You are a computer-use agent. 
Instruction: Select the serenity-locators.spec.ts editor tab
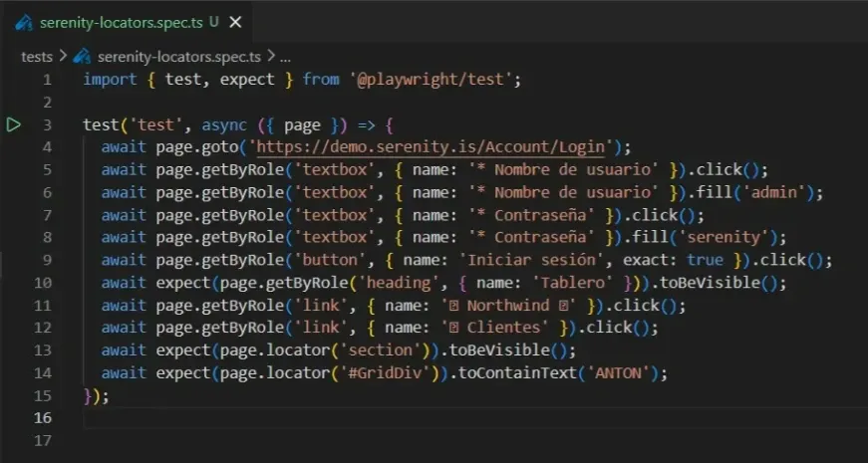(129, 23)
